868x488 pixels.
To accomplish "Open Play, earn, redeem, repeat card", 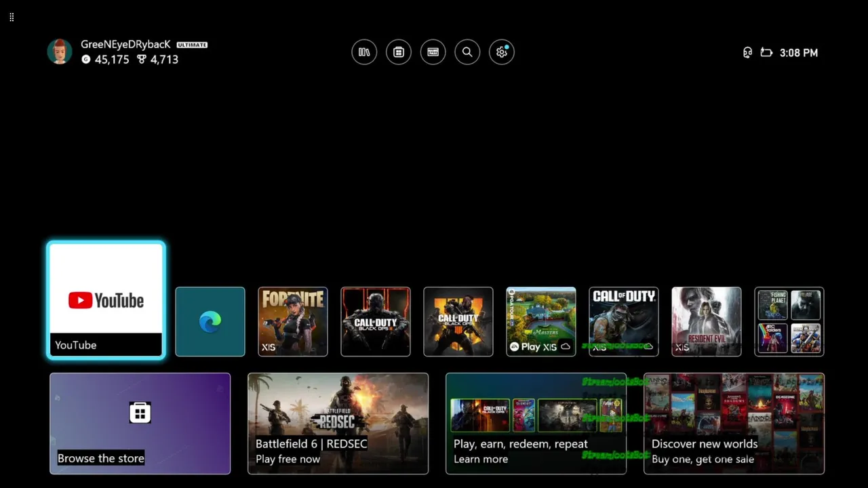I will [x=536, y=424].
